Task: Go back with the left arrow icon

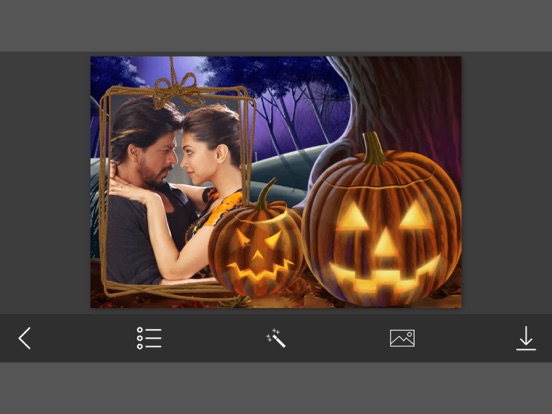Action: (x=25, y=338)
